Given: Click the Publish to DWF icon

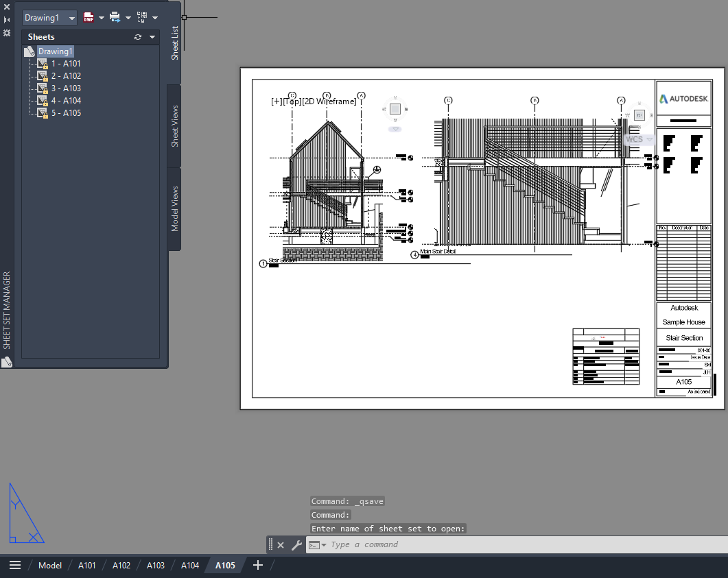Looking at the screenshot, I should pos(89,16).
